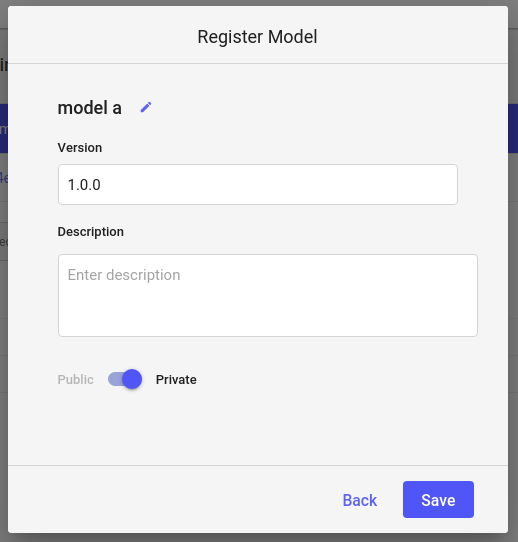Click the blue knob of the privacy switch
Screen dimensions: 518x542
[x=132, y=379]
